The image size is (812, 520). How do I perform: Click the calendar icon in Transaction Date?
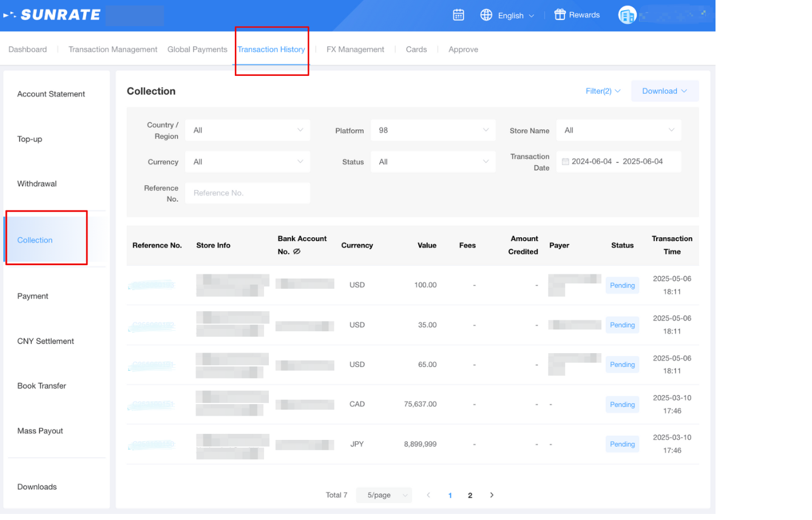(566, 162)
